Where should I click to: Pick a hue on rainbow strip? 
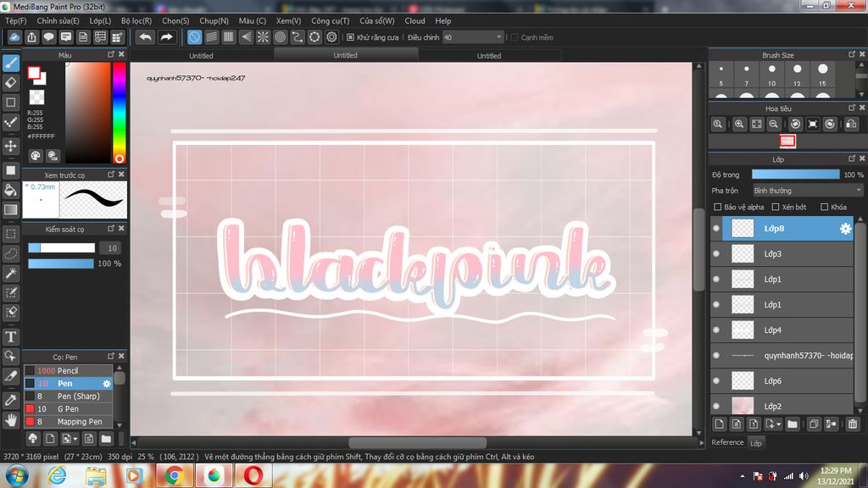click(x=119, y=113)
